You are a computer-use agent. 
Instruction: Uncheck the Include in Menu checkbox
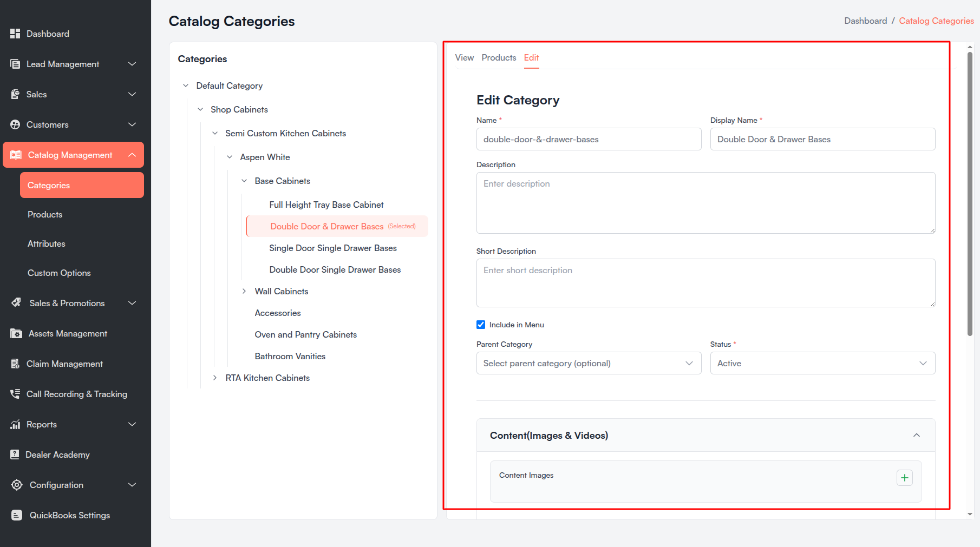(x=481, y=325)
